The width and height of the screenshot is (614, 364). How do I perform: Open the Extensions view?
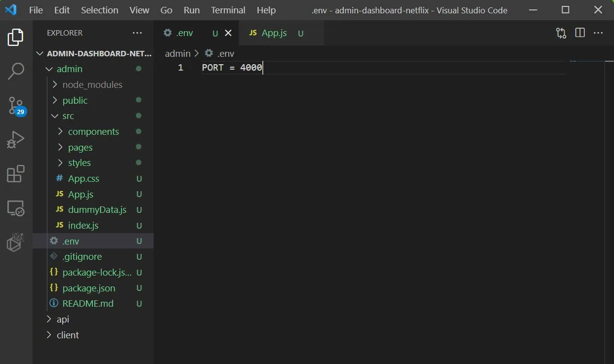pyautogui.click(x=16, y=174)
